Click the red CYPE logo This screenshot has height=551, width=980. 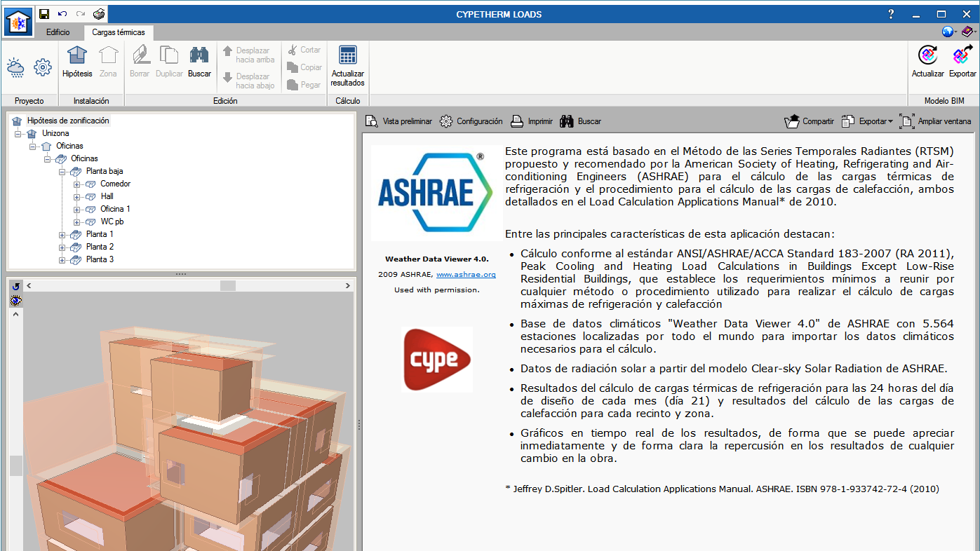click(437, 359)
